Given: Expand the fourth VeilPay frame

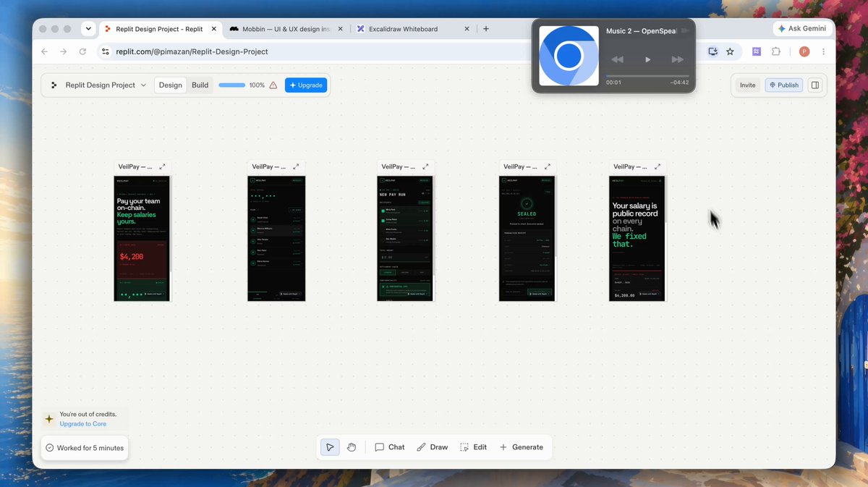Looking at the screenshot, I should (x=547, y=166).
